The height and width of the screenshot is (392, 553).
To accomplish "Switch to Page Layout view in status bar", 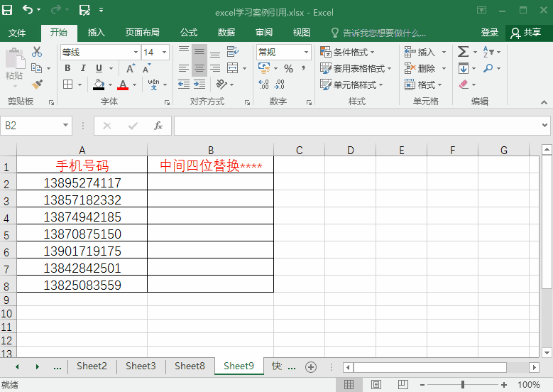I will (376, 385).
